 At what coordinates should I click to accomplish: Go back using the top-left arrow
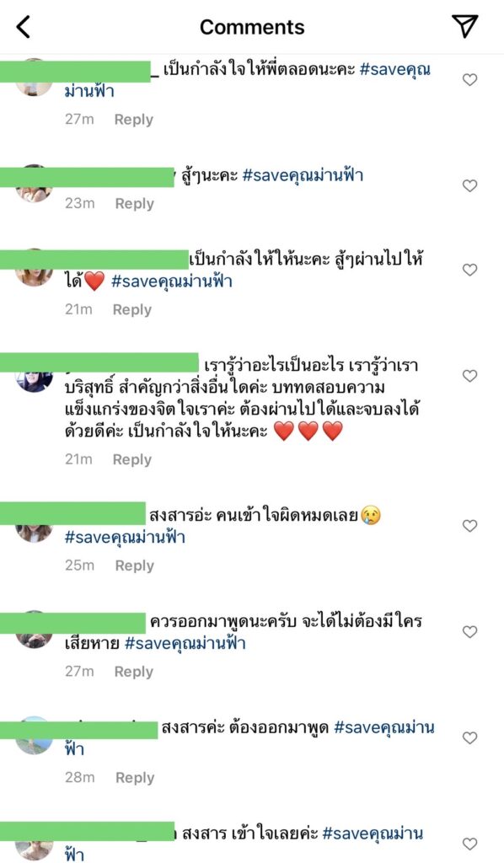(x=23, y=26)
